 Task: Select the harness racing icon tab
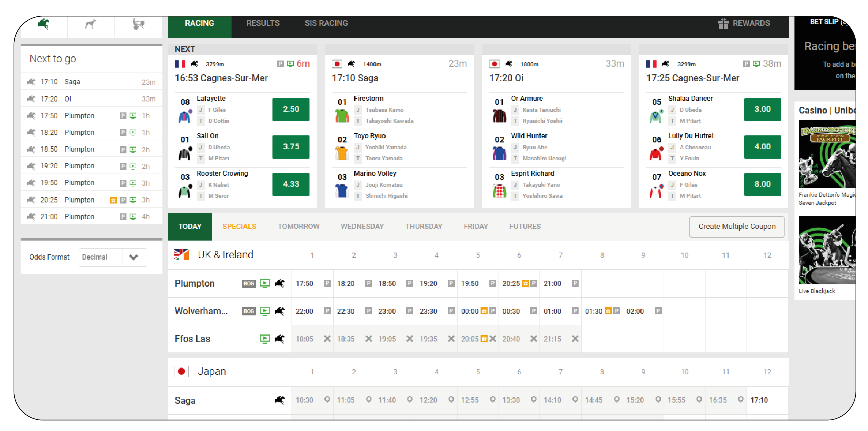coord(138,24)
